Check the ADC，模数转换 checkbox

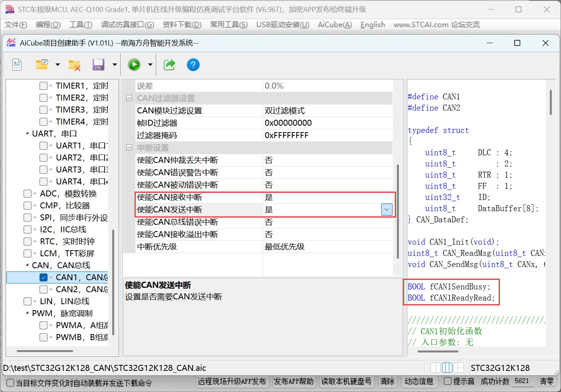(x=28, y=194)
